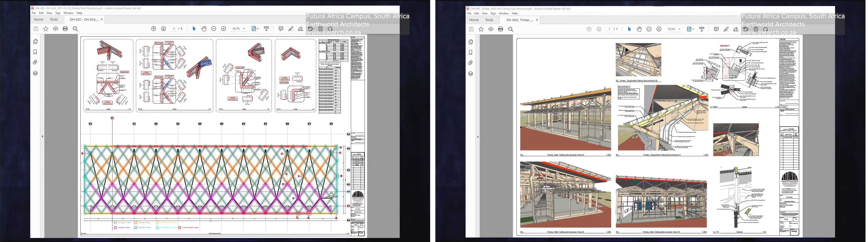Choose selection arrow tool in DH-620 window
Viewport: 868px width, 242px height.
pyautogui.click(x=194, y=29)
